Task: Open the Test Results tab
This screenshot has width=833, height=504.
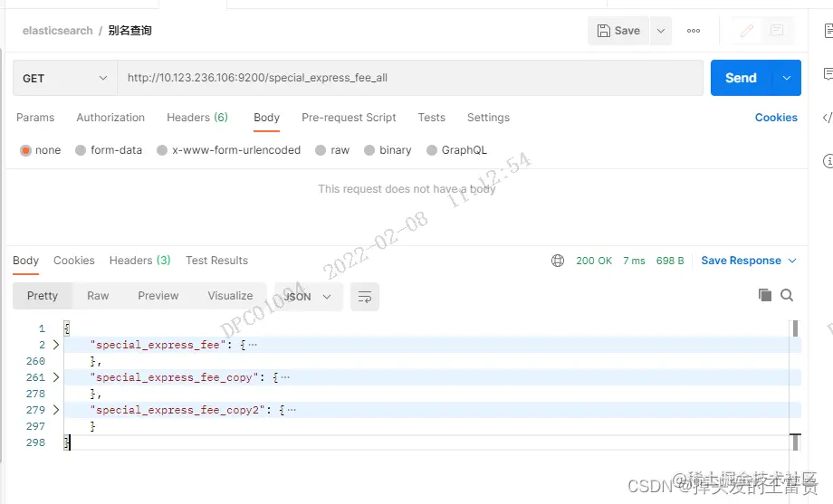Action: coord(216,261)
